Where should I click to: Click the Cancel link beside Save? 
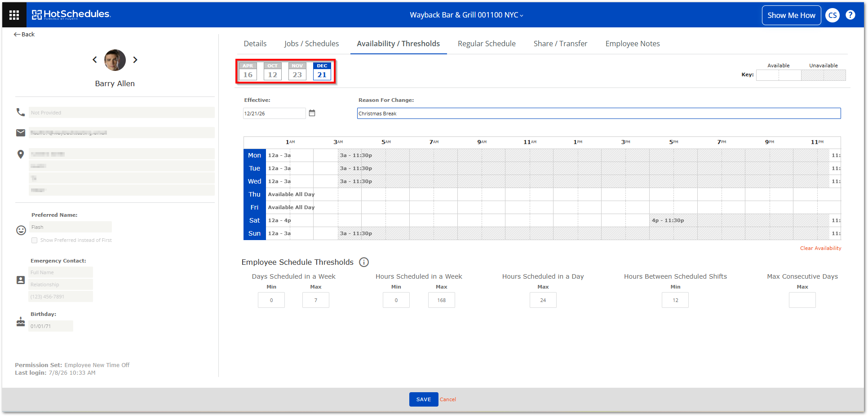(447, 399)
